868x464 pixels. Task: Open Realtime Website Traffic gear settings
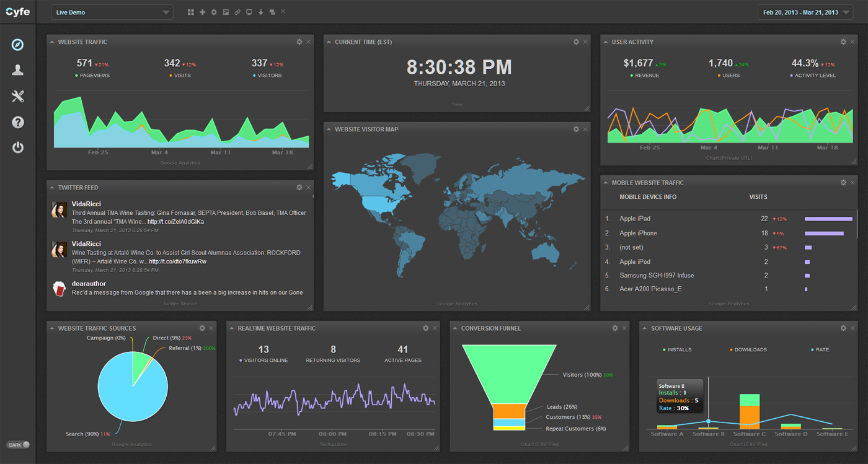tap(425, 328)
